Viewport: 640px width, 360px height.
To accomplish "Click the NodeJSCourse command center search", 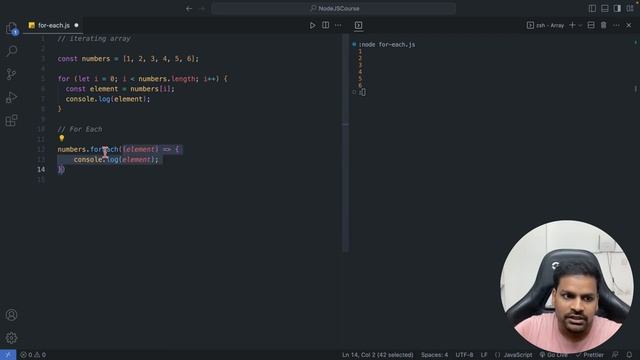I will pyautogui.click(x=333, y=8).
